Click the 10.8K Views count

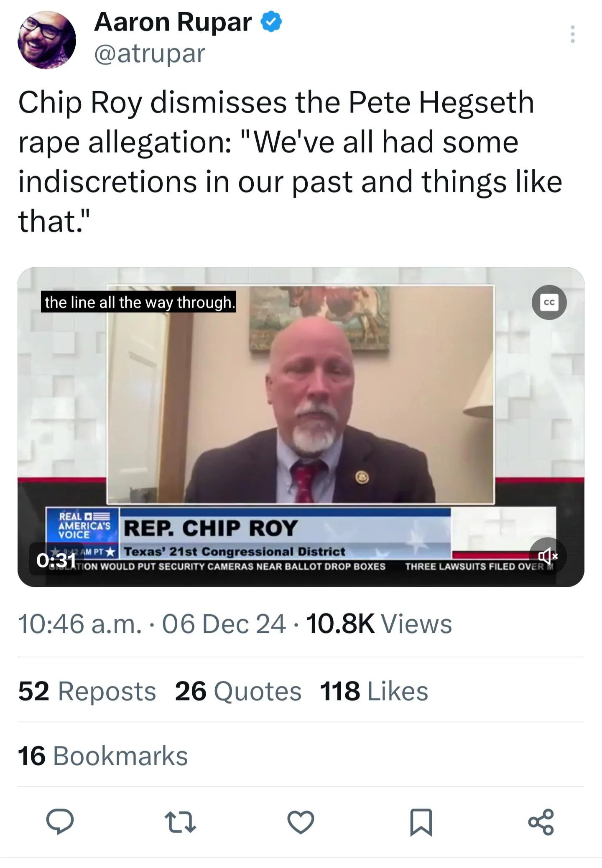click(379, 624)
